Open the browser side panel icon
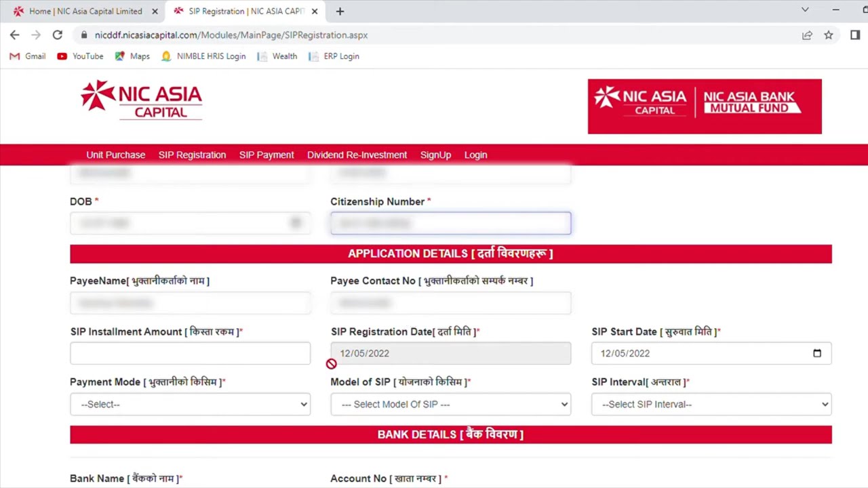 click(855, 35)
